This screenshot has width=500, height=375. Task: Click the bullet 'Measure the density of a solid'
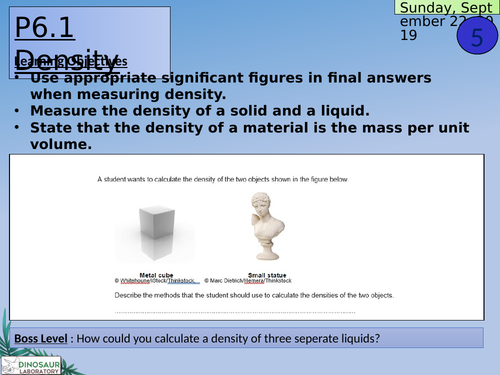tap(200, 111)
